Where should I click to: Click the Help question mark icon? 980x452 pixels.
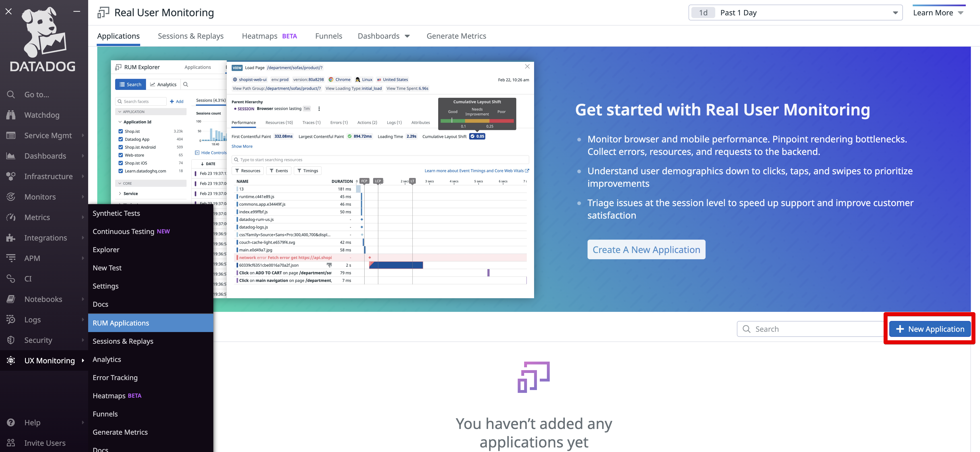tap(11, 422)
